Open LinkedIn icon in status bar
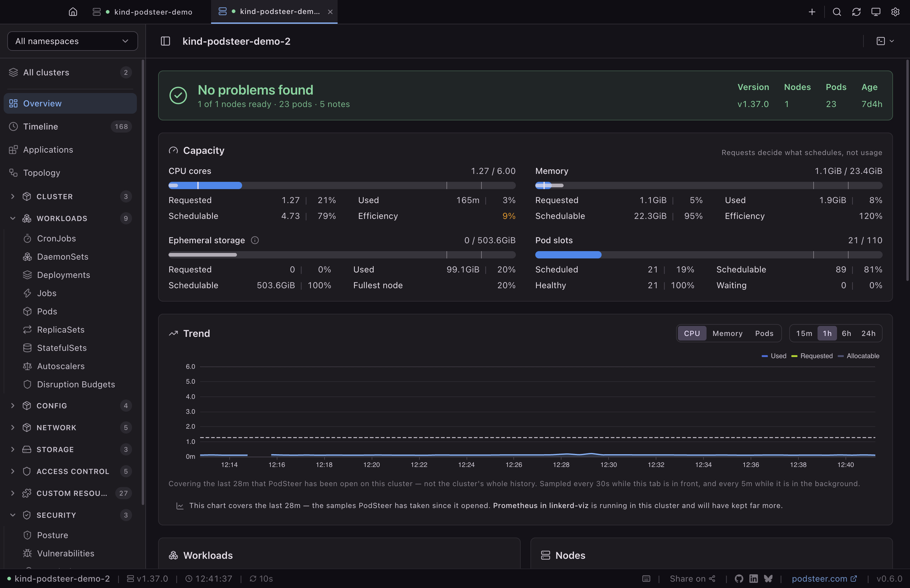 (753, 579)
